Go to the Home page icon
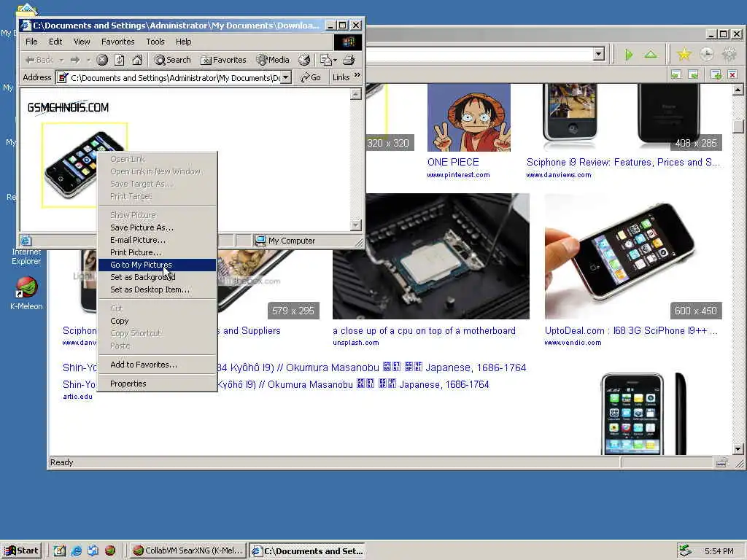Screen dimensions: 747x560 [137, 60]
